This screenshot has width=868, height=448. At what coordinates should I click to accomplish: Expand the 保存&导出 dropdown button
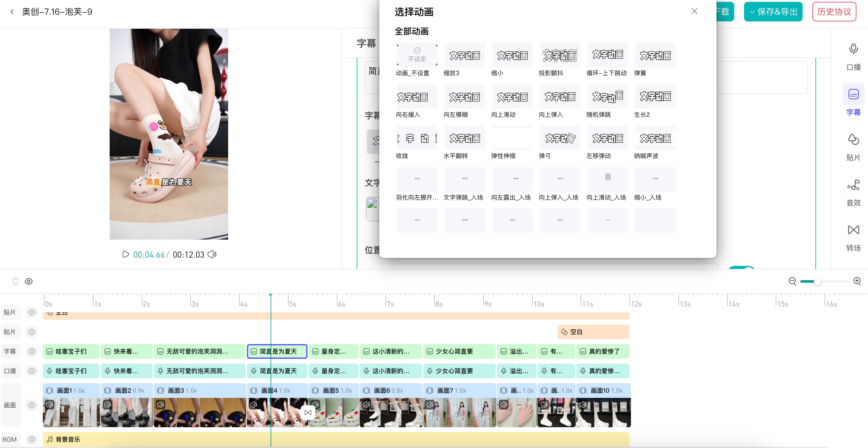[773, 12]
